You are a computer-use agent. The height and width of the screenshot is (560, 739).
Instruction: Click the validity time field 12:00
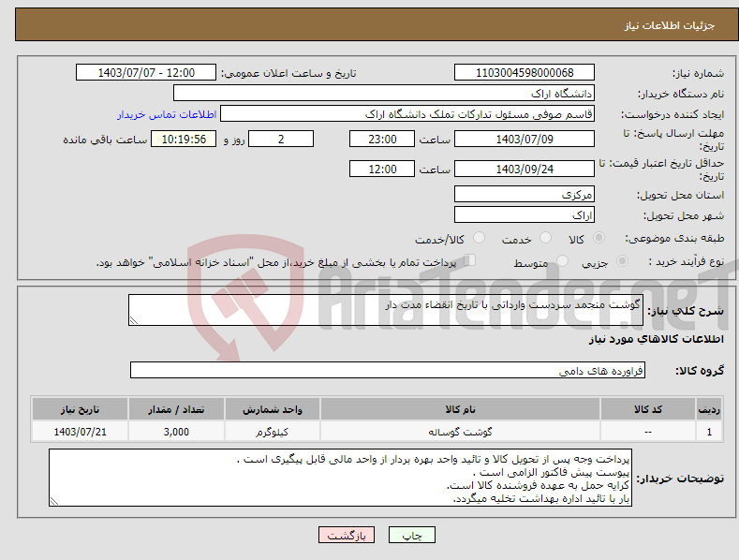382,169
